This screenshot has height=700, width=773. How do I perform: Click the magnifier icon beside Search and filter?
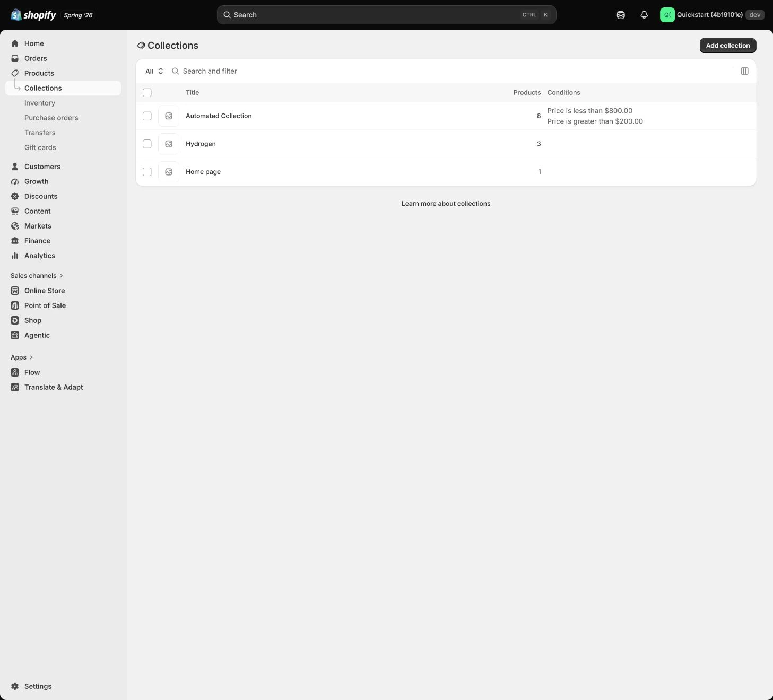point(175,71)
